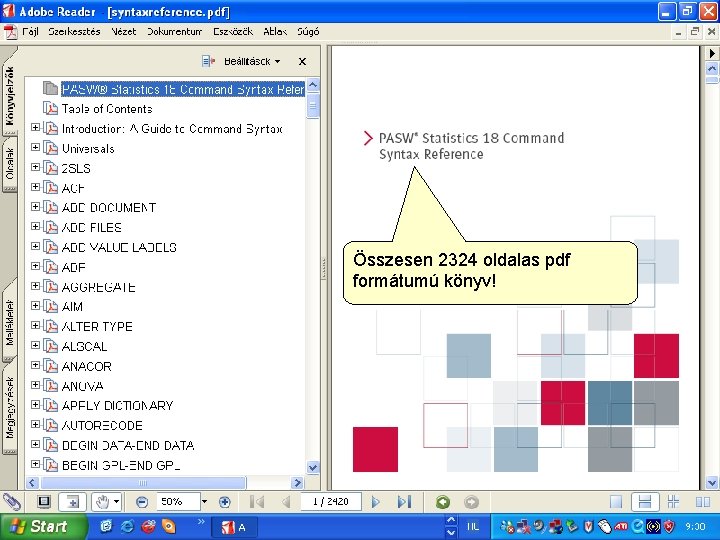Select facing pages layout icon

tap(702, 502)
